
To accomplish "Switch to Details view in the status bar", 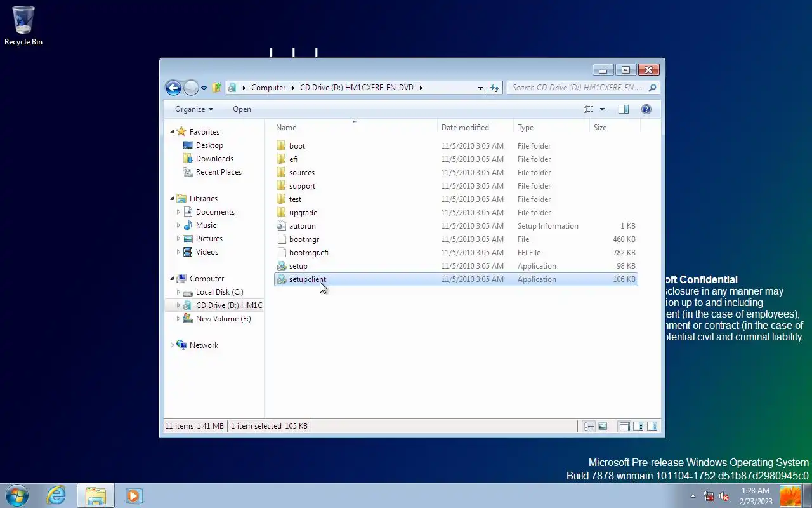I will click(x=589, y=427).
